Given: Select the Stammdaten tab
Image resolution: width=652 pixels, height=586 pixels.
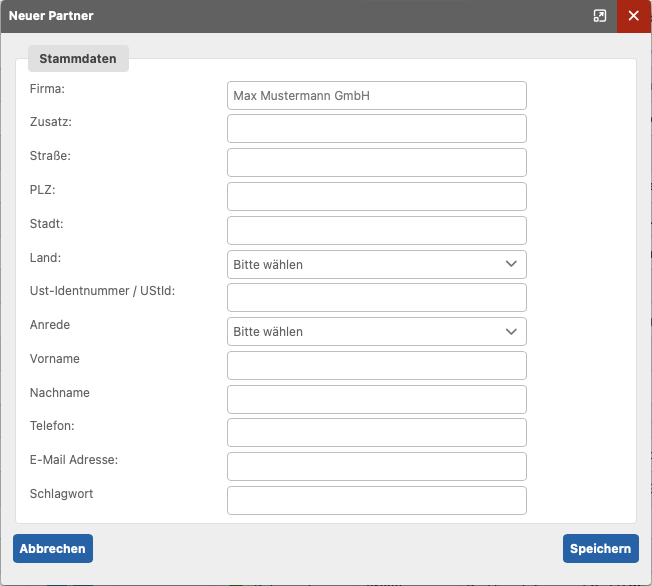Looking at the screenshot, I should coord(78,59).
